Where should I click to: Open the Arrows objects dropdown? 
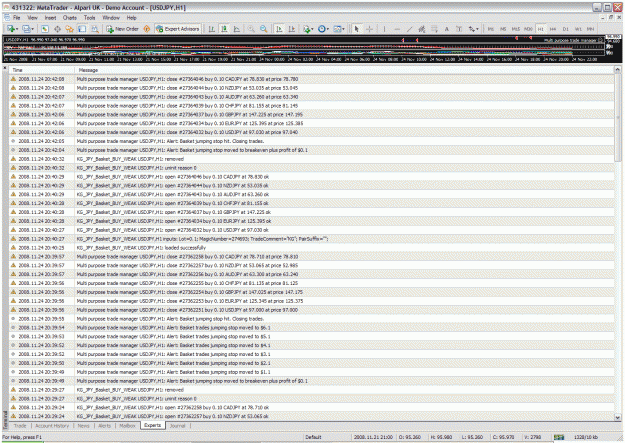(473, 29)
